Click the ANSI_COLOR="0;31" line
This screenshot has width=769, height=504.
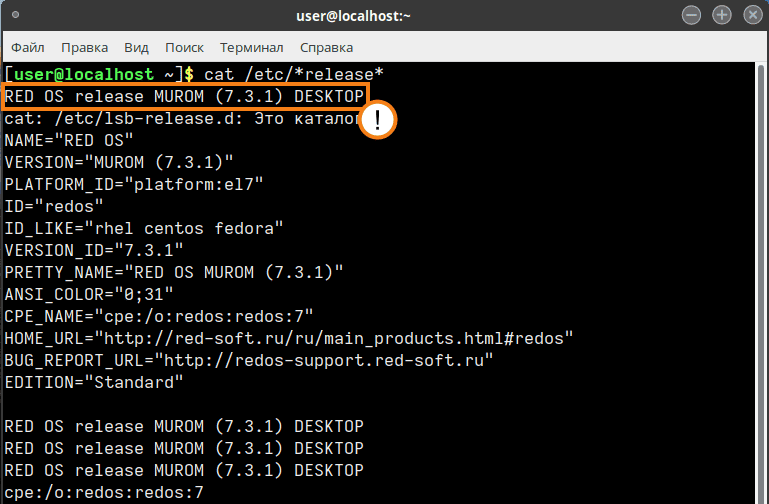coord(89,295)
